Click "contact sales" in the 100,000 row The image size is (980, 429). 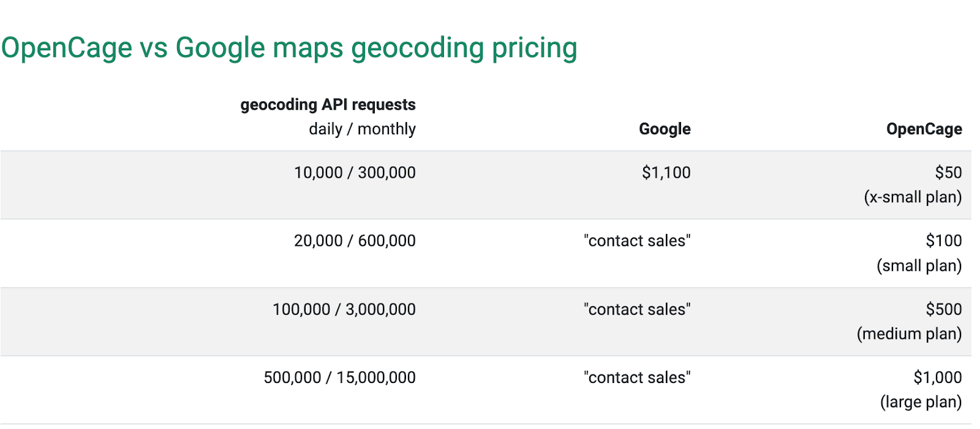point(637,309)
